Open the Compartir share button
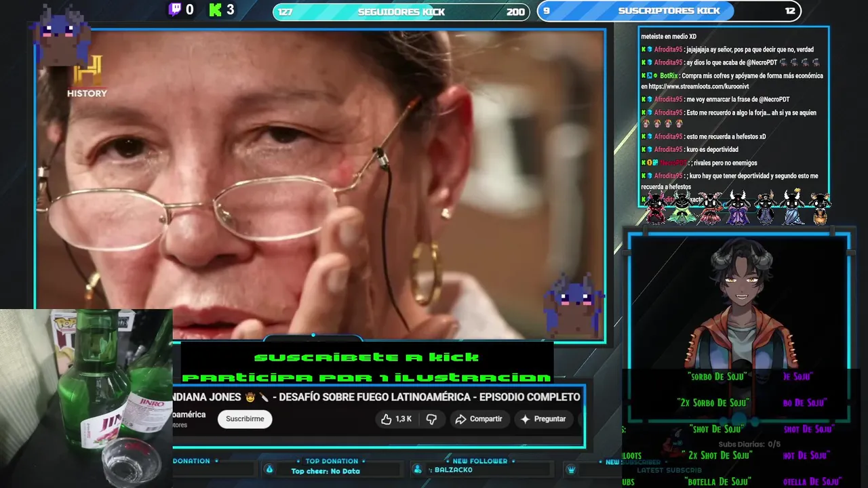This screenshot has width=868, height=488. (x=479, y=419)
